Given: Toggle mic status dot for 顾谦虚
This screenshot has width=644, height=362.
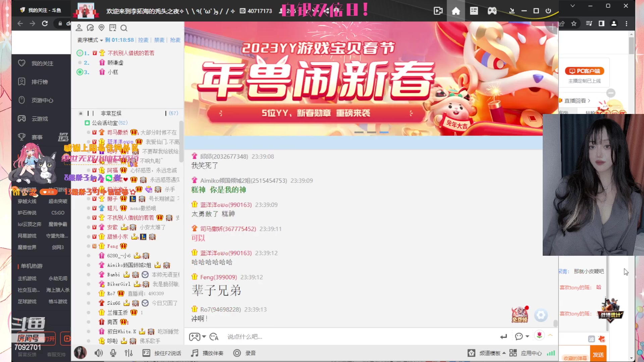Looking at the screenshot, I should [80, 63].
